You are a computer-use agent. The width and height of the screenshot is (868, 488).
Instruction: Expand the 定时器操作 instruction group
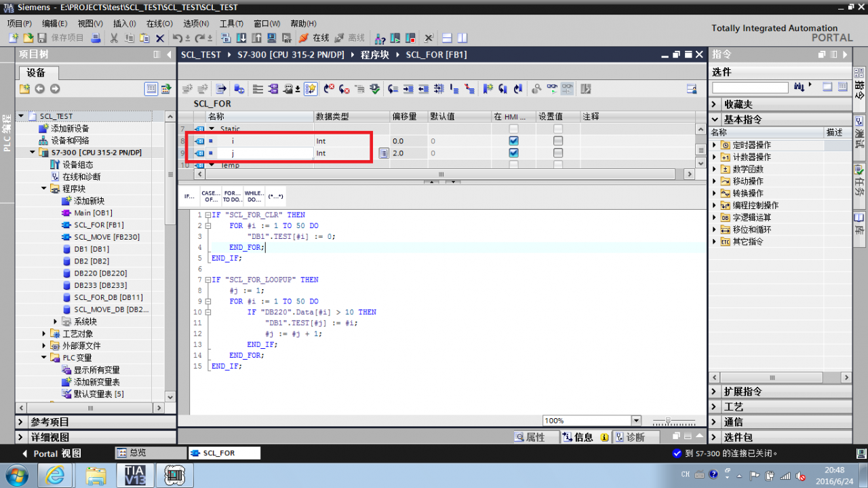pyautogui.click(x=714, y=145)
